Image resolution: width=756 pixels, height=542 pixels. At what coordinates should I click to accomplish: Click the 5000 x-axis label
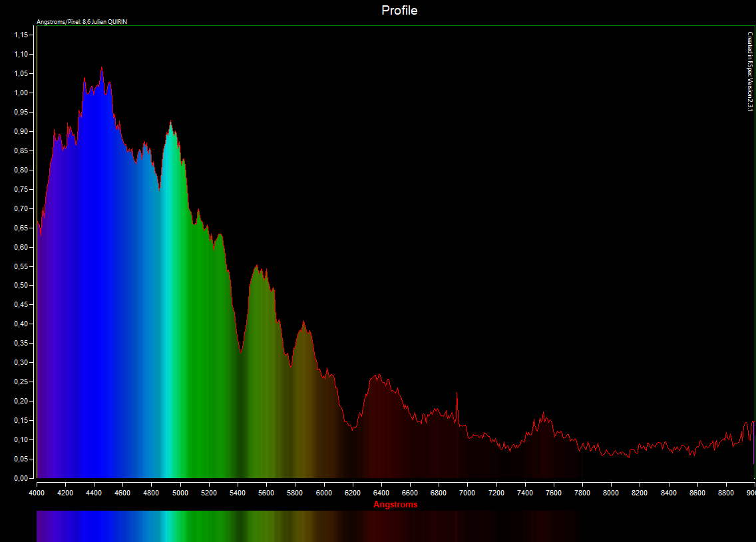click(x=180, y=493)
